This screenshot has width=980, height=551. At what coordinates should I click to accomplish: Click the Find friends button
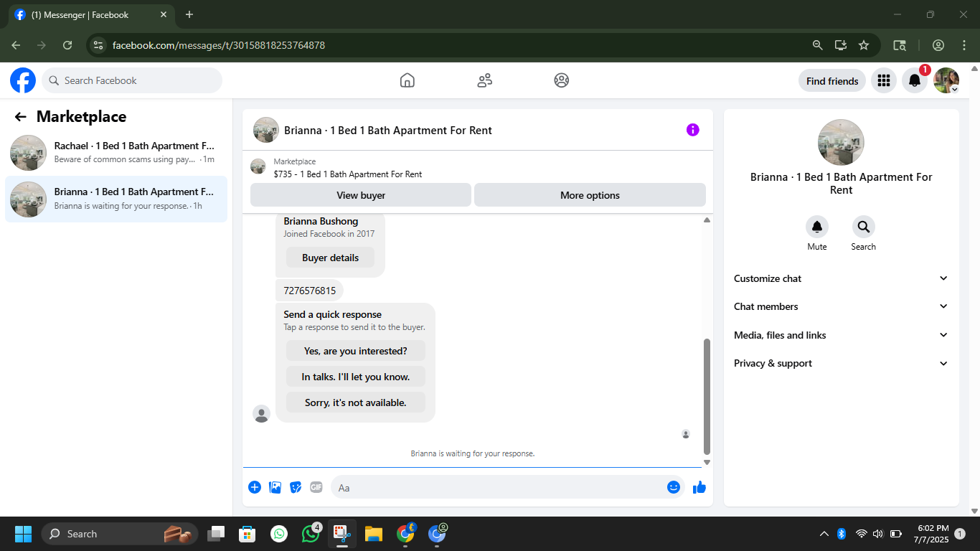tap(832, 80)
